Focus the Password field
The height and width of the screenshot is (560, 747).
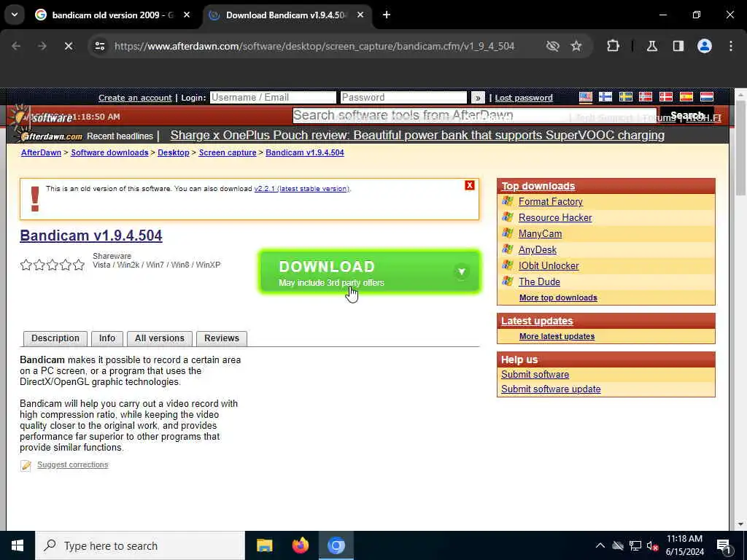(x=403, y=98)
